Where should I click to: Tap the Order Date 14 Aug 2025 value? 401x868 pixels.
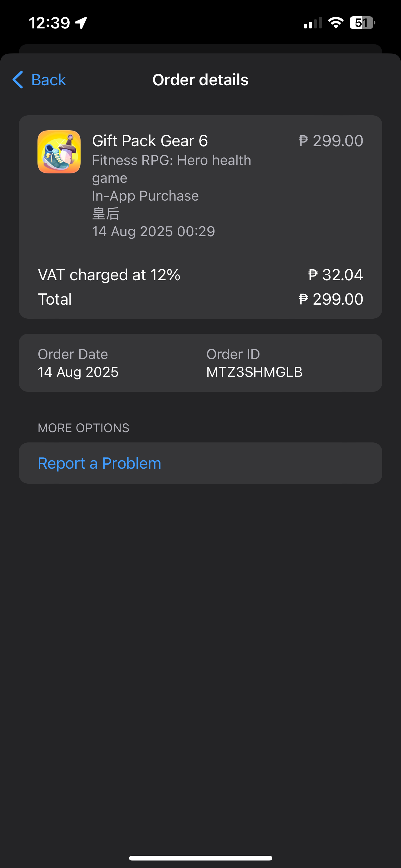(x=78, y=372)
